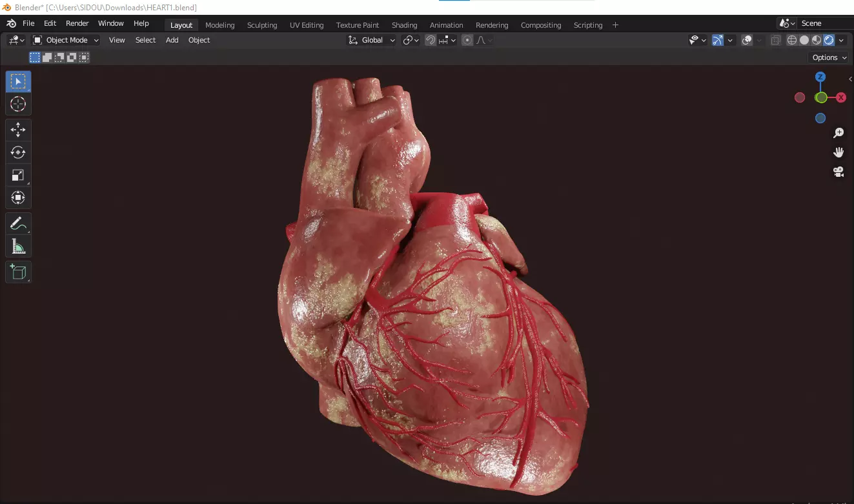Activate the Transform tool
Screen dimensions: 854x504
[x=18, y=197]
